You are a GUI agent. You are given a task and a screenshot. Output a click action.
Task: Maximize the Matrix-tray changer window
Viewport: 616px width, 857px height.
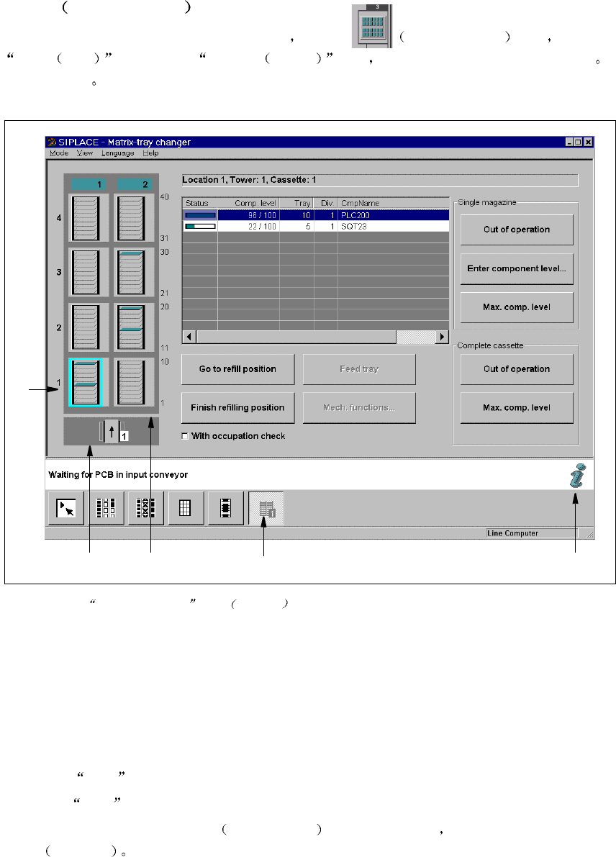(579, 142)
